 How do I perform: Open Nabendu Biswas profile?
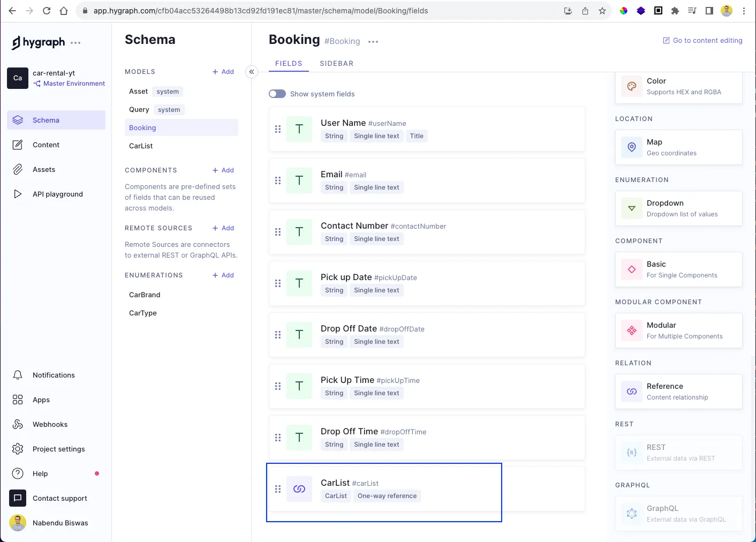(56, 523)
